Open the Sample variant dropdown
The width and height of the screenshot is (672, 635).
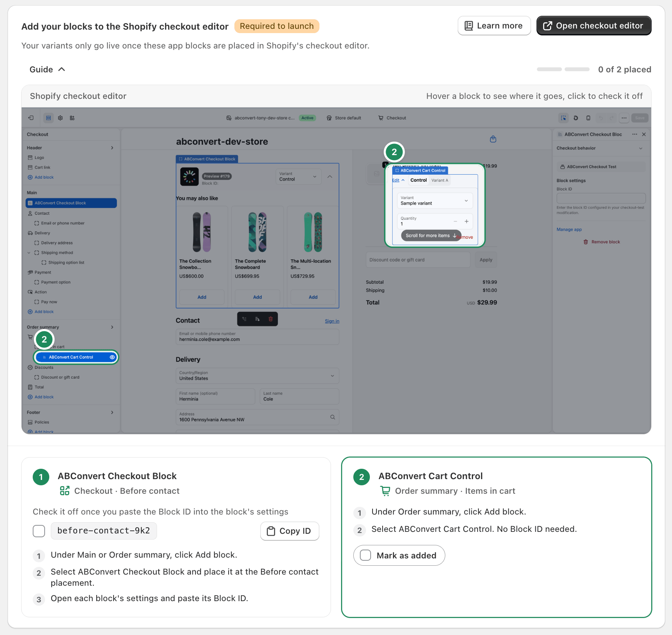tap(435, 201)
